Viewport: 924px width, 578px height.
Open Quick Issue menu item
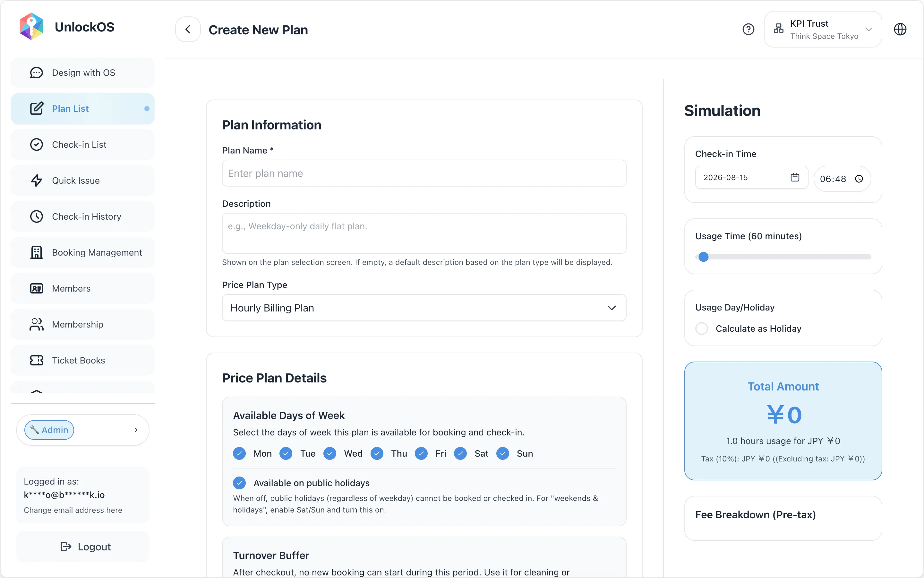(83, 180)
